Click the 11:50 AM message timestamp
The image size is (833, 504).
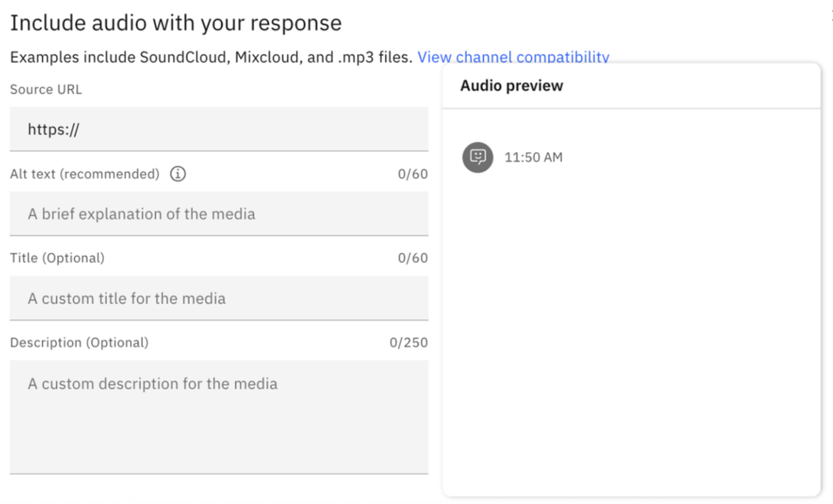tap(533, 157)
